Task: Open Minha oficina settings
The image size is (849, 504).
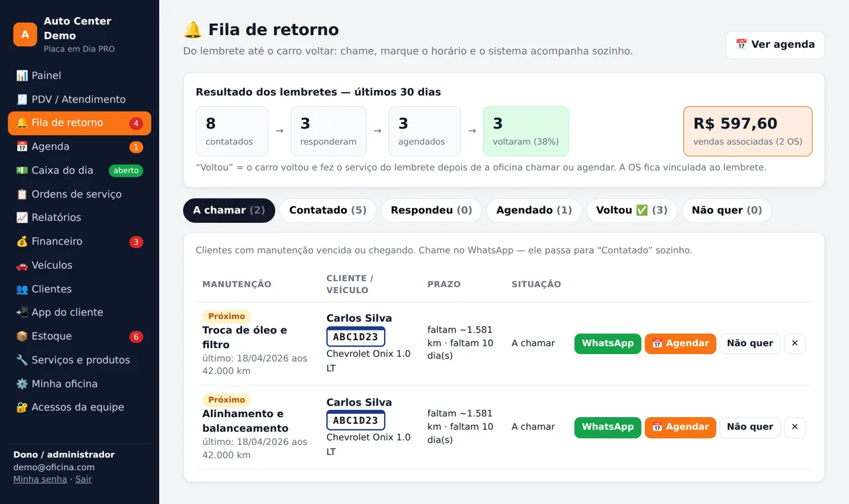Action: pos(80,384)
